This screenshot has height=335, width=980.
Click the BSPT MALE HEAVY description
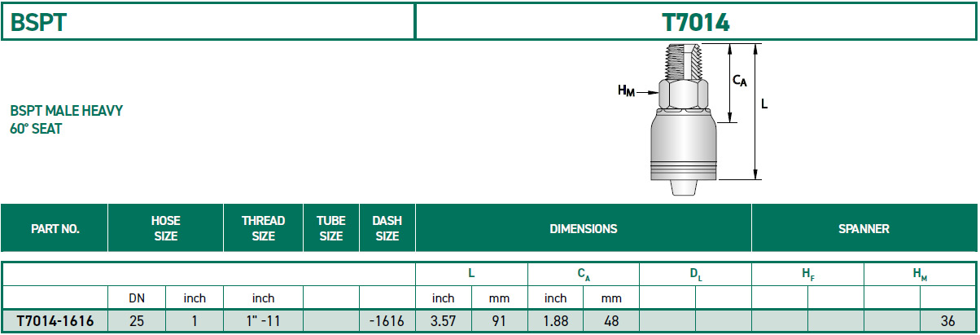pyautogui.click(x=67, y=111)
